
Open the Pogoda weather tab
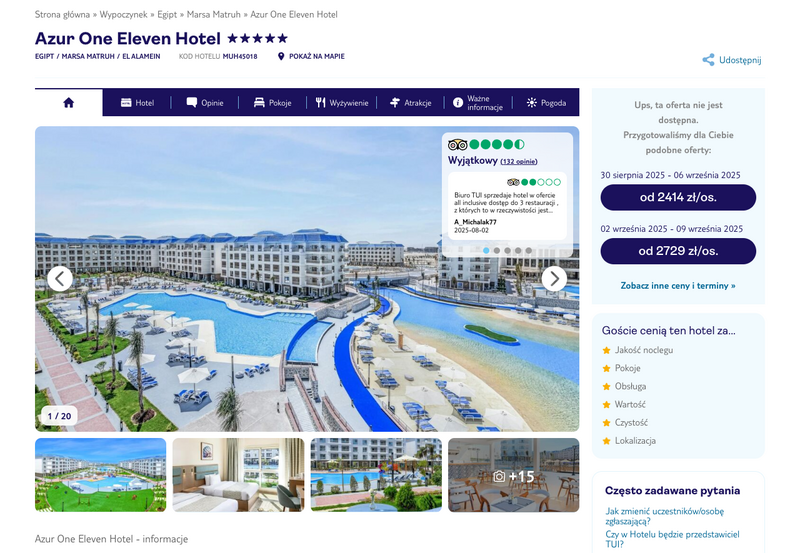[546, 103]
